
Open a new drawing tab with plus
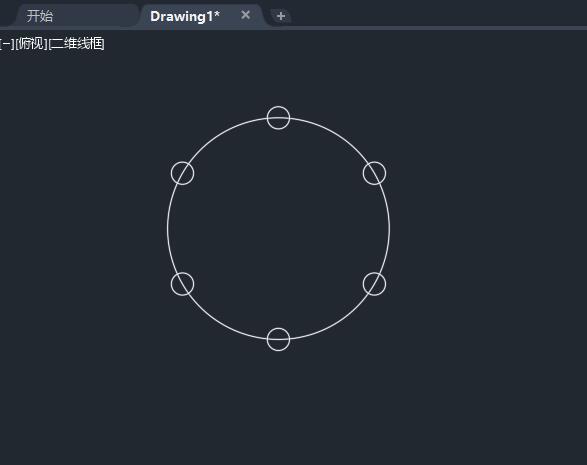[280, 16]
